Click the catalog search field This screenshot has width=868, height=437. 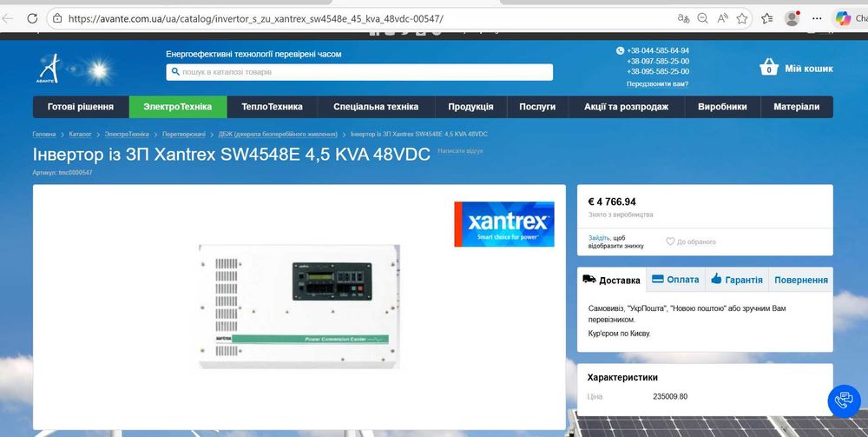point(359,72)
